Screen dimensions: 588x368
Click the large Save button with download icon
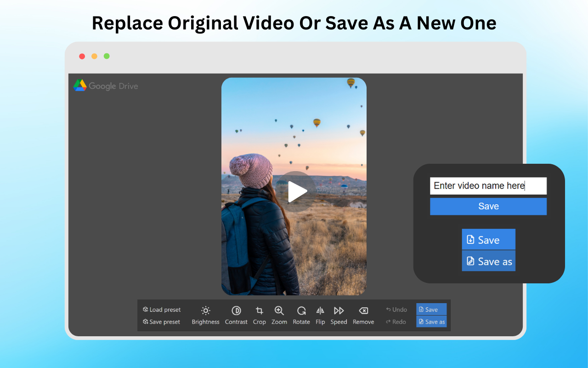point(488,240)
